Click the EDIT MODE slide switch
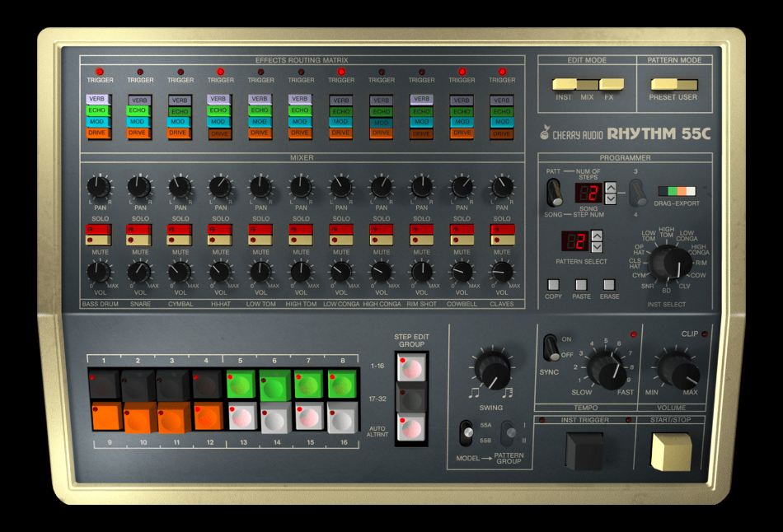783x532 pixels. tap(588, 84)
